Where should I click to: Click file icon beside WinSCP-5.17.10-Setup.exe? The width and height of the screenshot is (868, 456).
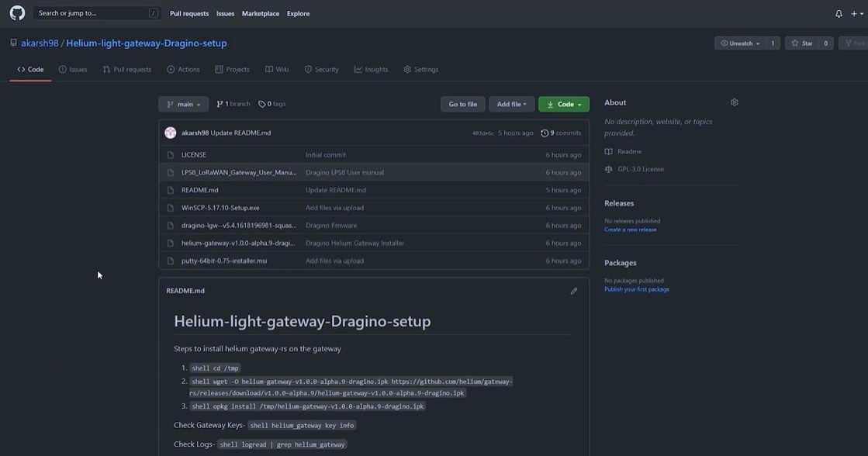click(x=171, y=208)
